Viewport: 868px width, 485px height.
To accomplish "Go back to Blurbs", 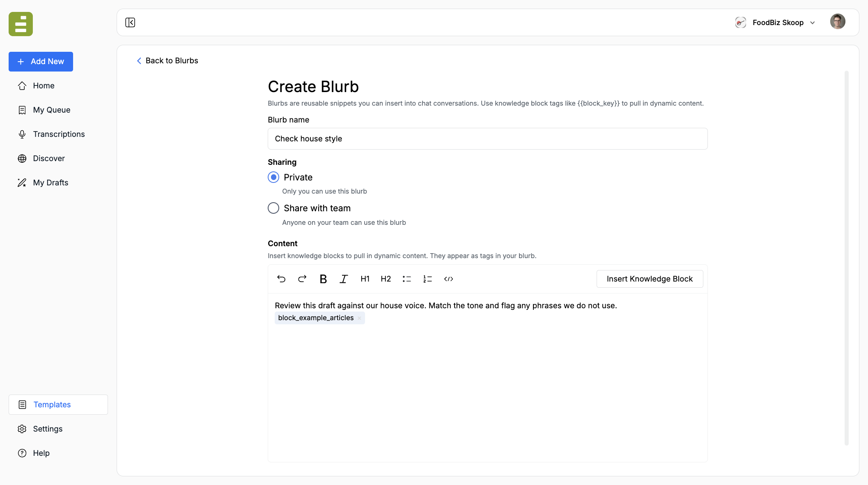I will click(167, 60).
